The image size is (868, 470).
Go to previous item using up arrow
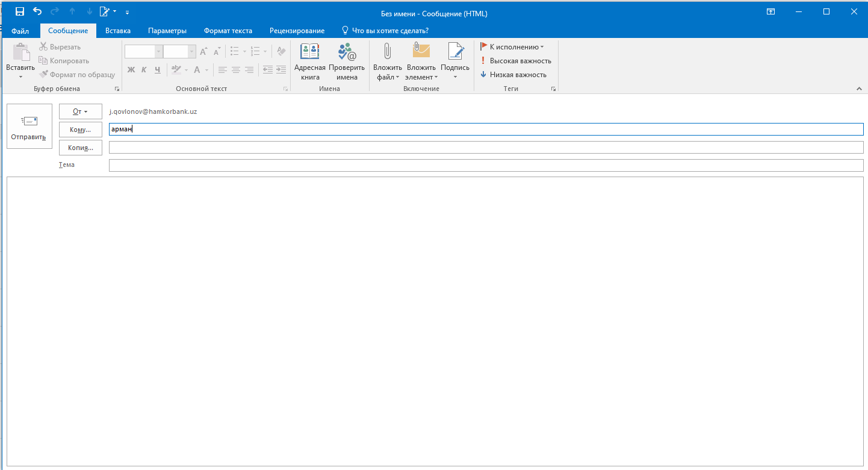(72, 11)
